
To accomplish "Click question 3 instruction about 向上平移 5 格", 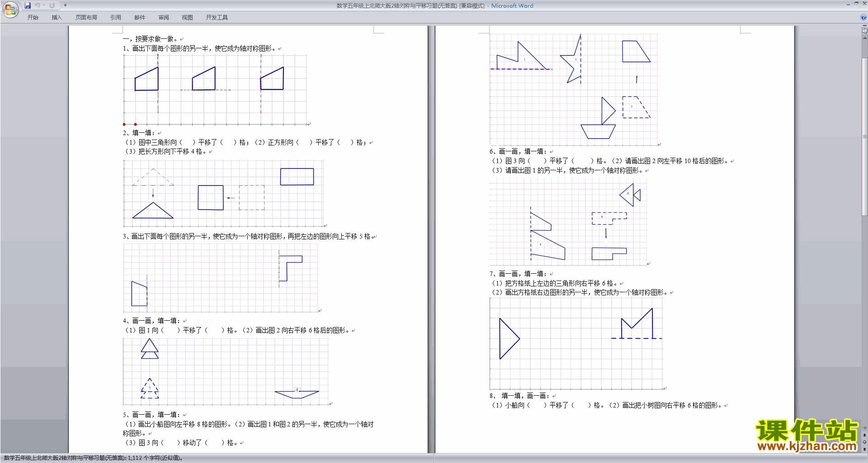I will [249, 236].
